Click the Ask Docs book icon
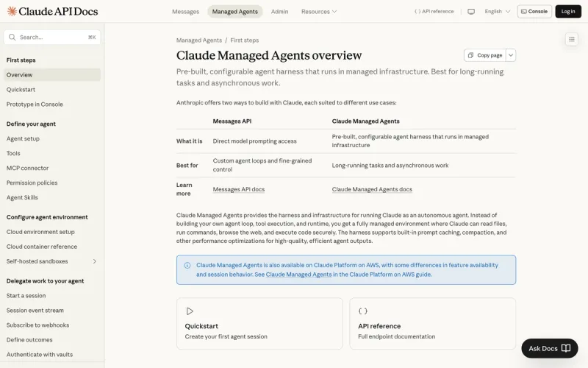This screenshot has width=588, height=368. (x=565, y=348)
